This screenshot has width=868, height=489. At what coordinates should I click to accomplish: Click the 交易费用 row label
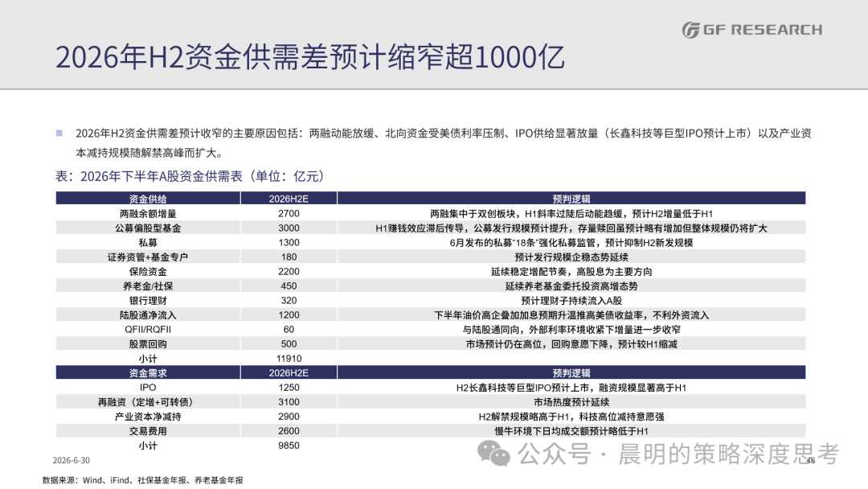pyautogui.click(x=148, y=430)
